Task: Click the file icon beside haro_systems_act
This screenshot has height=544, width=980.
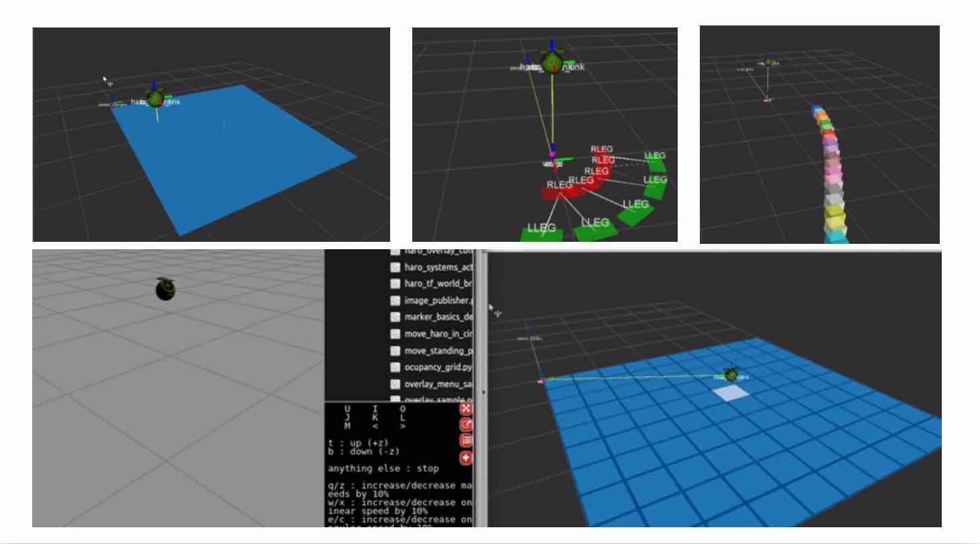Action: pyautogui.click(x=395, y=267)
